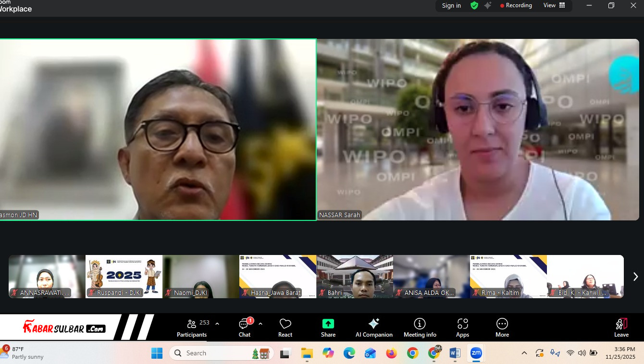Expand the Participants options arrow

tap(217, 324)
